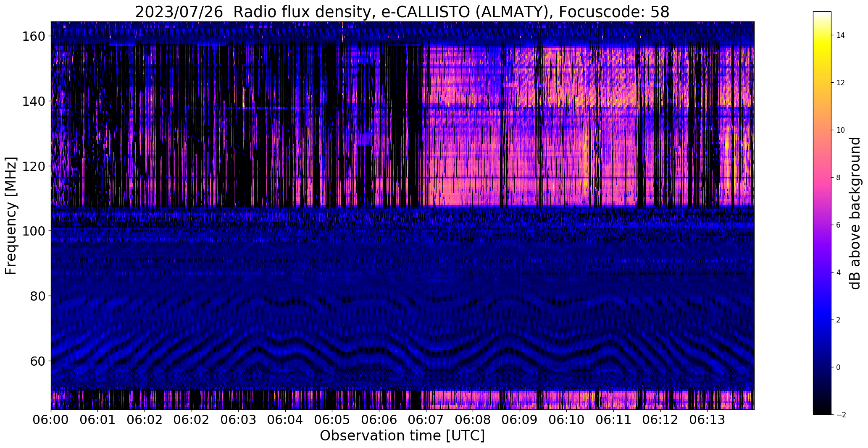Screen dimensions: 868x448
Task: Click the "Frequency [MHz]" y-axis label
Action: tap(11, 216)
